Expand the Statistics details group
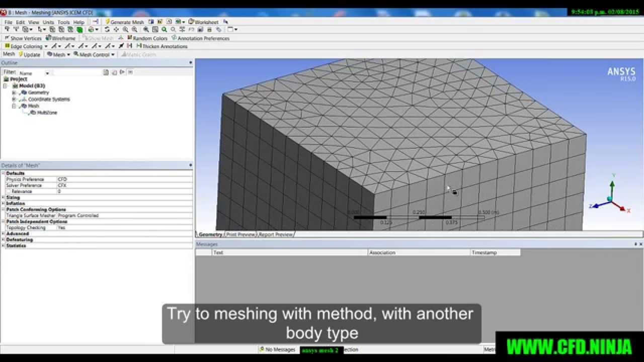 tap(3, 246)
